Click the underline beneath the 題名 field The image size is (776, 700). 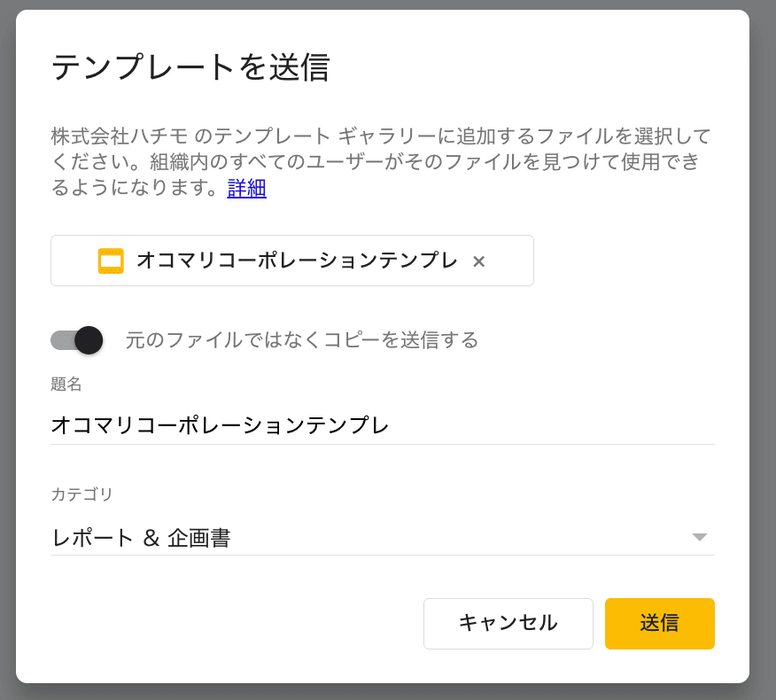pyautogui.click(x=383, y=444)
